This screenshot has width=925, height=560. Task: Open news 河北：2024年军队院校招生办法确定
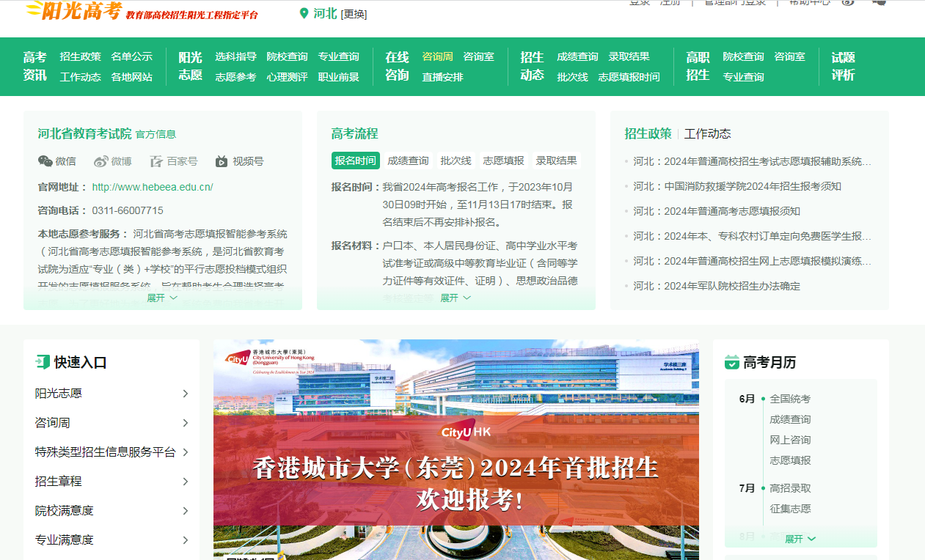[x=717, y=286]
